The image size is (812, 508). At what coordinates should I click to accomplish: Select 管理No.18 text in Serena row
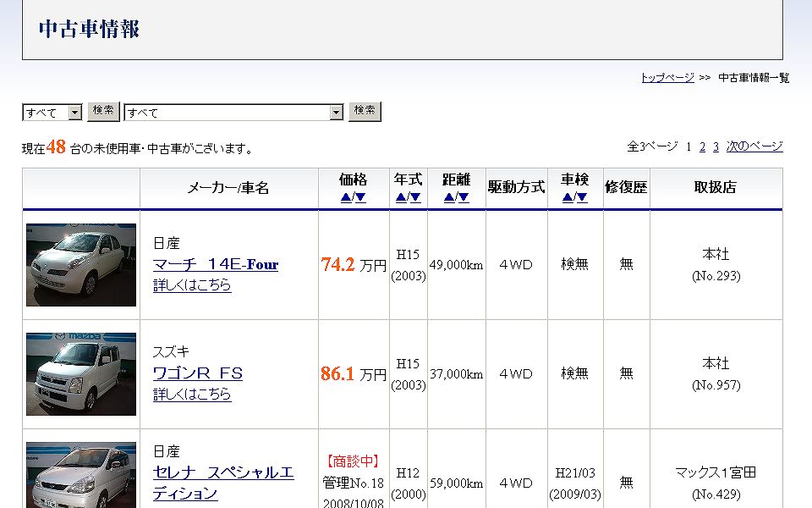(x=354, y=483)
